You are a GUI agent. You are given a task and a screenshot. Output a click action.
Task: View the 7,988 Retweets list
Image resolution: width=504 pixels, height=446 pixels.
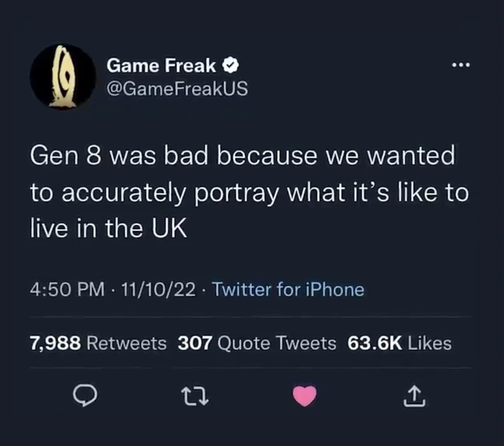(x=98, y=343)
